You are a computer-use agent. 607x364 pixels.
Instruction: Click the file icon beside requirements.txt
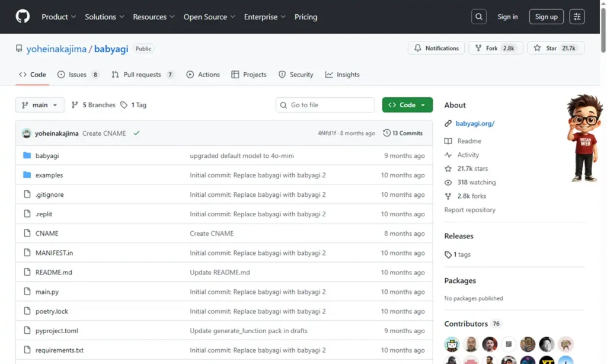point(27,350)
